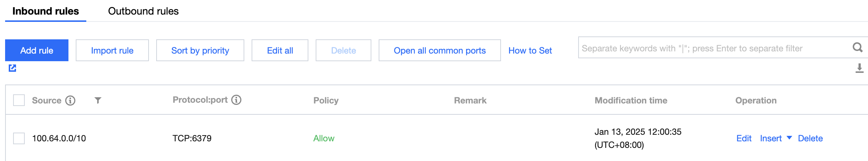Click the Add rule button
Screen dimensions: 868x161
point(37,50)
